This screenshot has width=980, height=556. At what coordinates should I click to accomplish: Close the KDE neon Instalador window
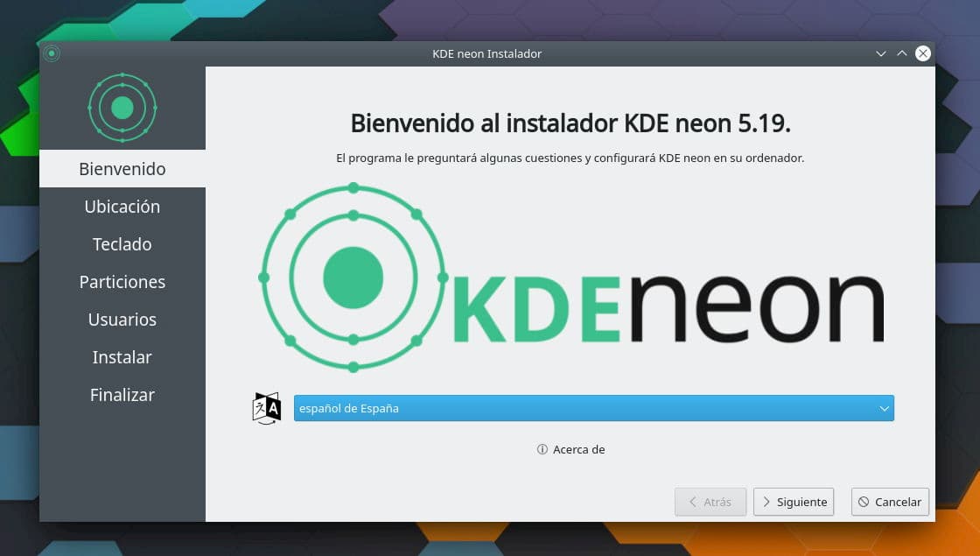(923, 53)
